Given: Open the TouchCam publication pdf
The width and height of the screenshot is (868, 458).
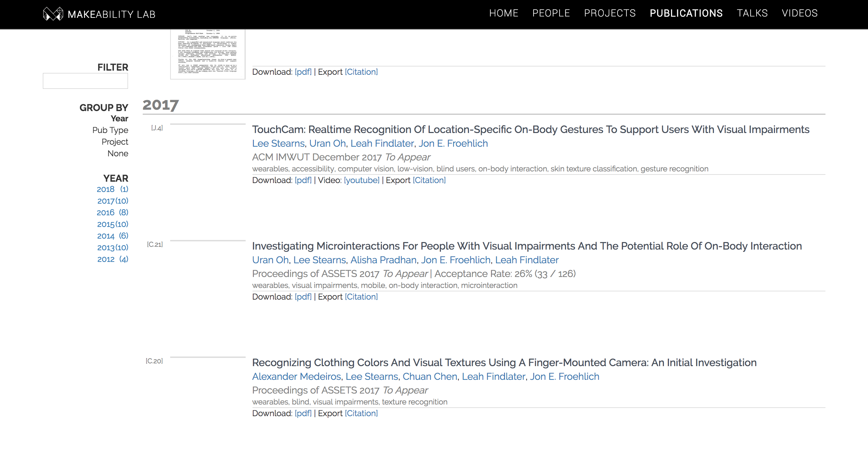Looking at the screenshot, I should point(303,180).
